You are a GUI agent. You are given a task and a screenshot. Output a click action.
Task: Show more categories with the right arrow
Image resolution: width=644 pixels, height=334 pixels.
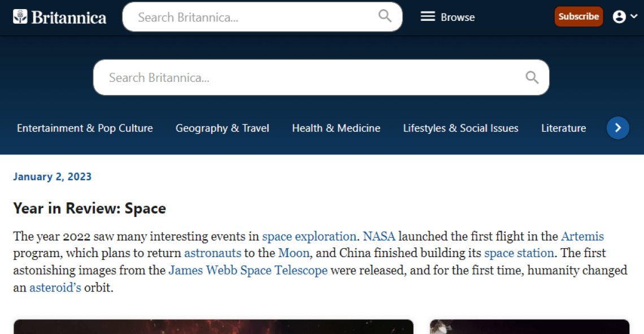(x=617, y=128)
